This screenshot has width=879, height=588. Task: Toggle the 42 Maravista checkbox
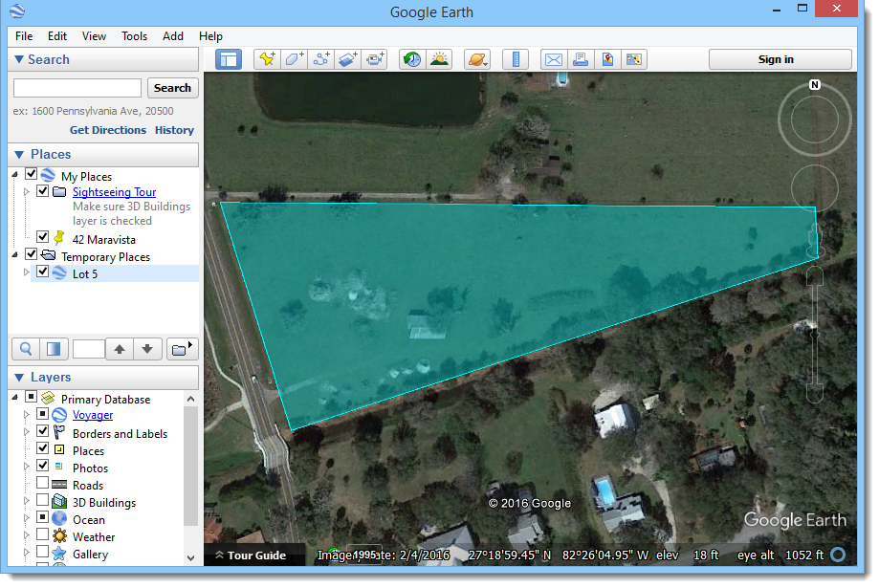coord(43,236)
